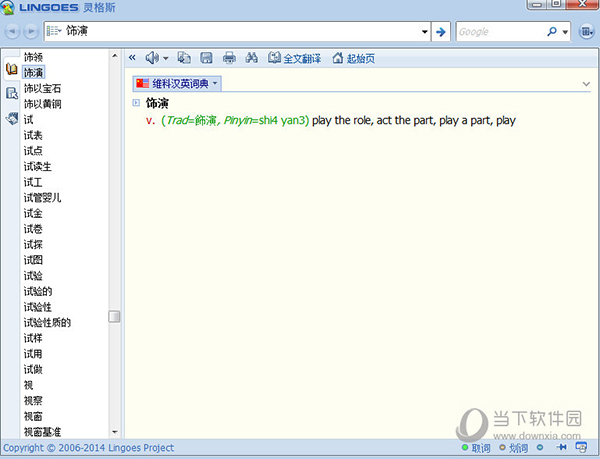Image resolution: width=600 pixels, height=459 pixels.
Task: Select single character 试 in the word list
Action: click(x=29, y=120)
